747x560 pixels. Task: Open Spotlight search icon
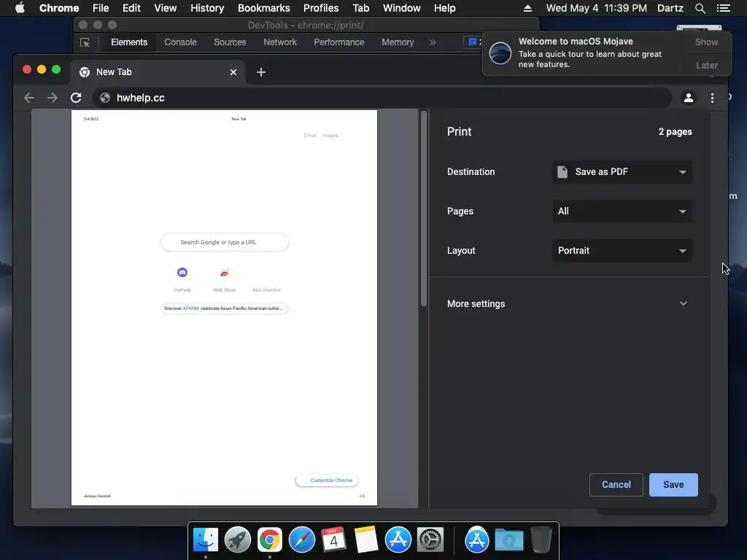(700, 8)
